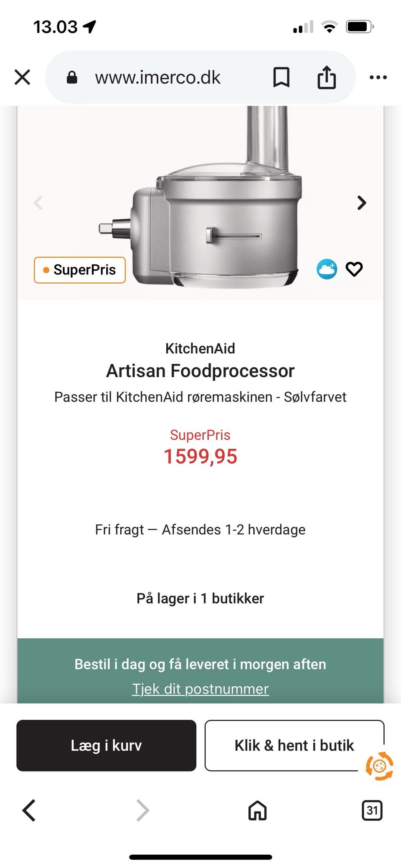Image resolution: width=401 pixels, height=868 pixels.
Task: View stock info På lager i 1 butikker
Action: point(200,598)
